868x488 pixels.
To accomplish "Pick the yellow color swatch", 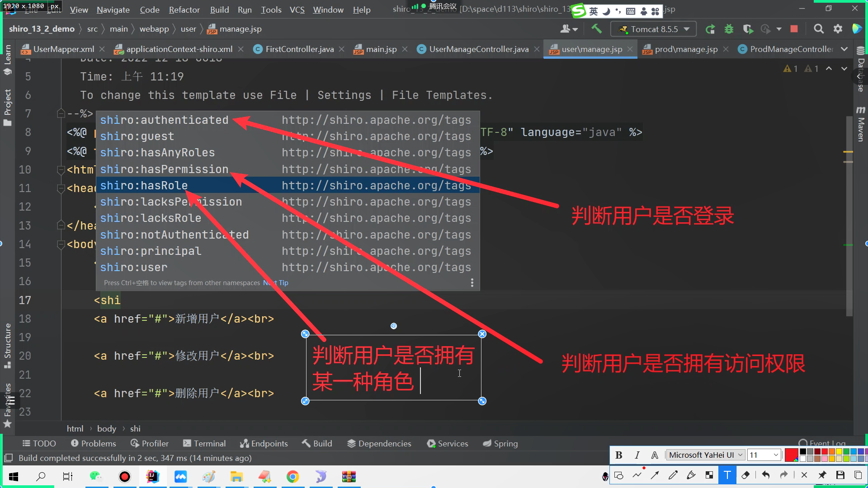I will 839,451.
